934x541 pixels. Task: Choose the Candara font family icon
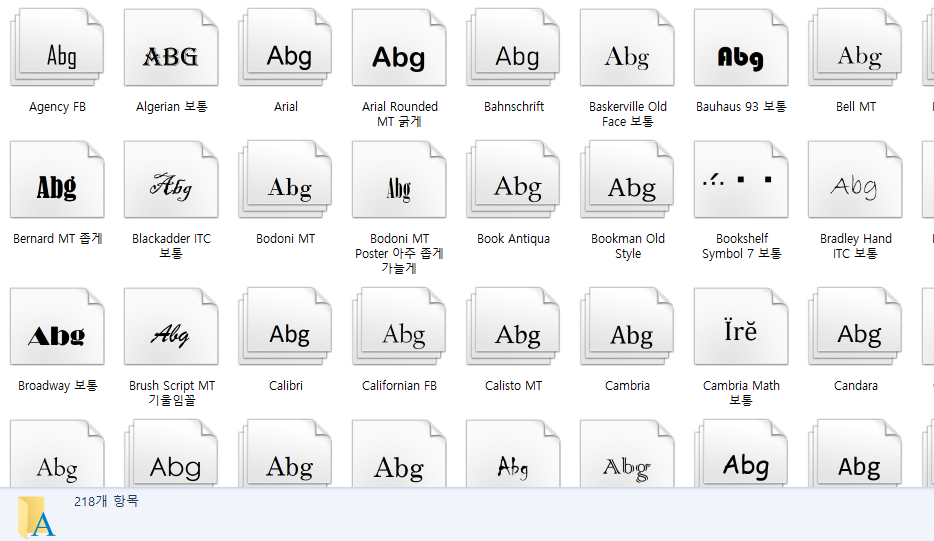[855, 327]
